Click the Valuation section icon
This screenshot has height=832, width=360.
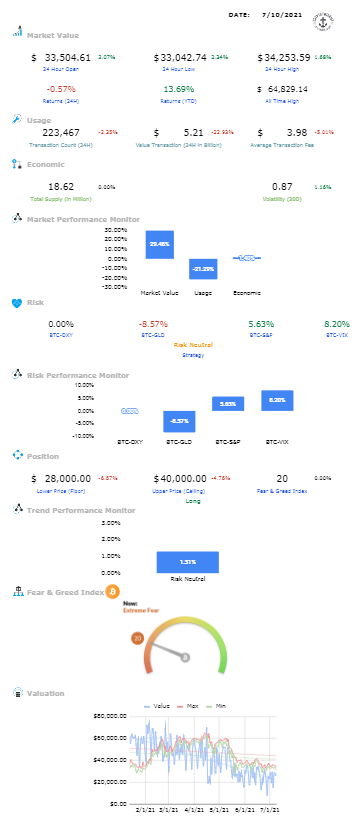click(x=17, y=693)
